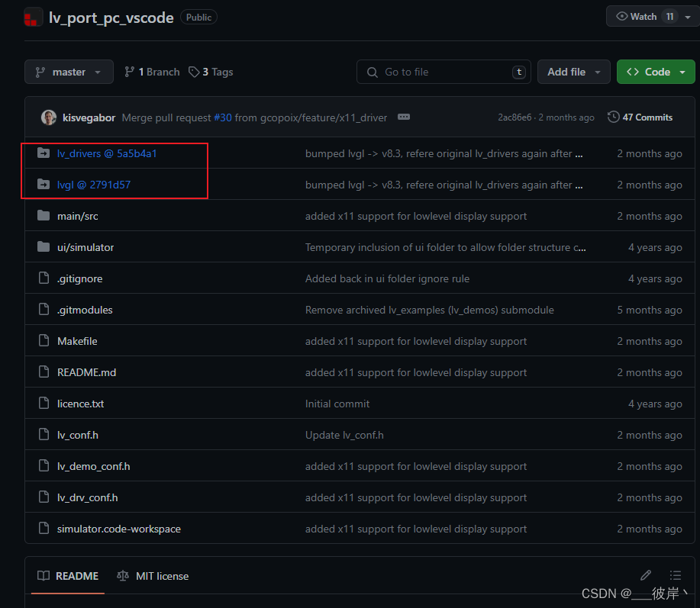This screenshot has width=700, height=608.
Task: Open the Makefile file name
Action: [x=77, y=341]
